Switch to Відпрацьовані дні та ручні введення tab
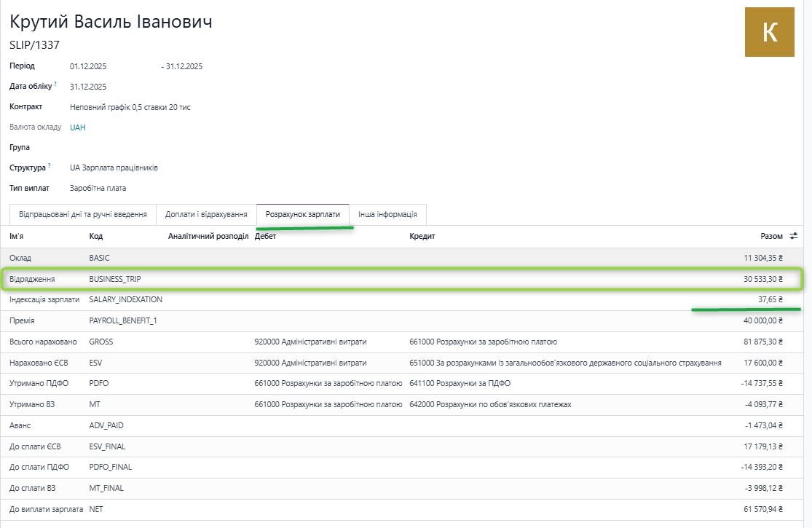812x528 pixels. (82, 215)
